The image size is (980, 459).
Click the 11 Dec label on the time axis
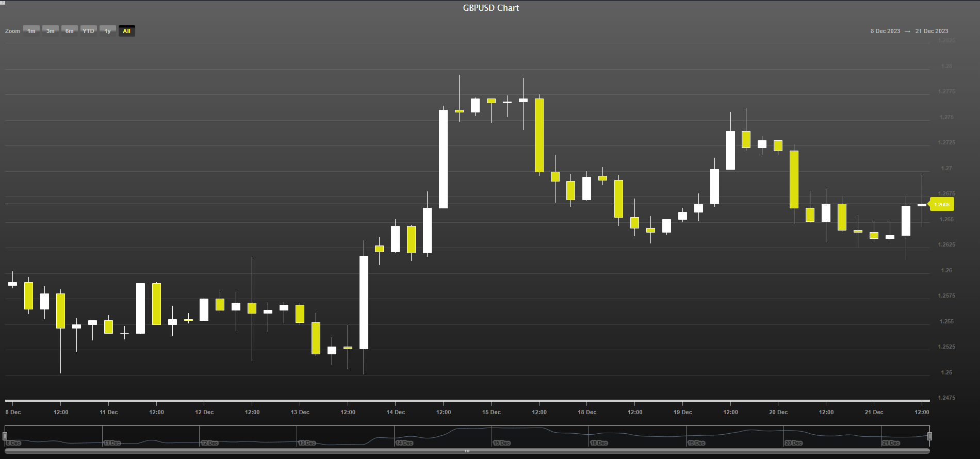[x=109, y=412]
